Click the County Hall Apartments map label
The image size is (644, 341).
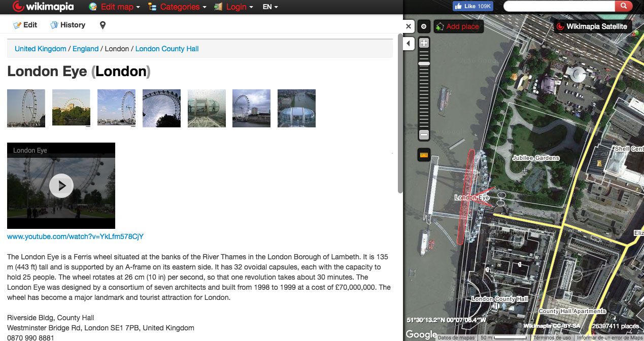click(x=572, y=311)
